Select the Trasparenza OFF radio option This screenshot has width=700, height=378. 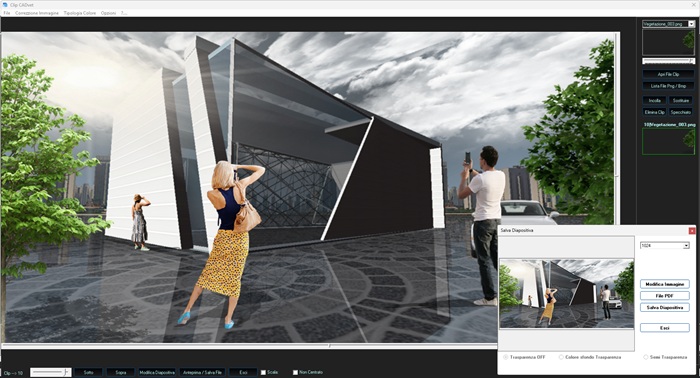pyautogui.click(x=506, y=357)
